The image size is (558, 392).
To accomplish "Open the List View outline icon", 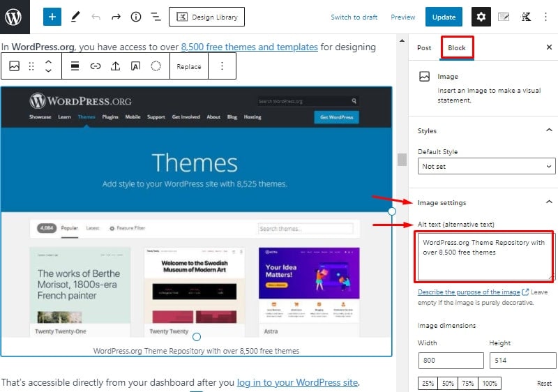I will pyautogui.click(x=156, y=17).
